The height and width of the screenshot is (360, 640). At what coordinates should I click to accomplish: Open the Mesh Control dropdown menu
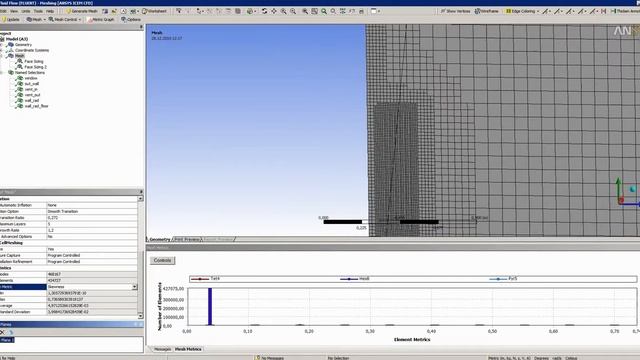[65, 20]
